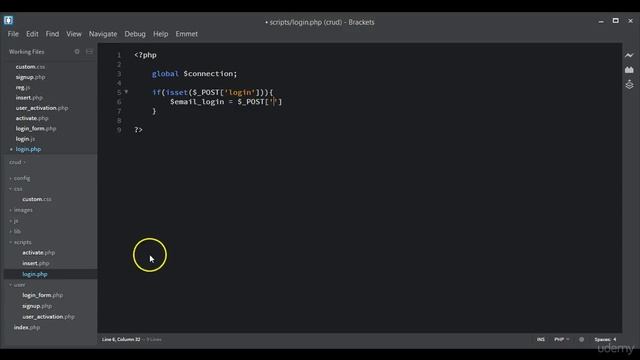Toggle the INS insert mode indicator
The image size is (640, 360).
(x=540, y=339)
